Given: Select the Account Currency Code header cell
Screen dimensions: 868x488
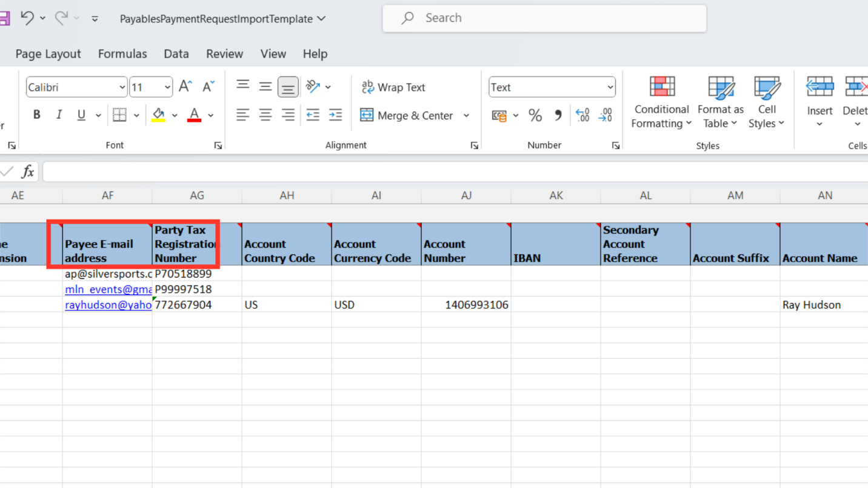Looking at the screenshot, I should (x=376, y=244).
